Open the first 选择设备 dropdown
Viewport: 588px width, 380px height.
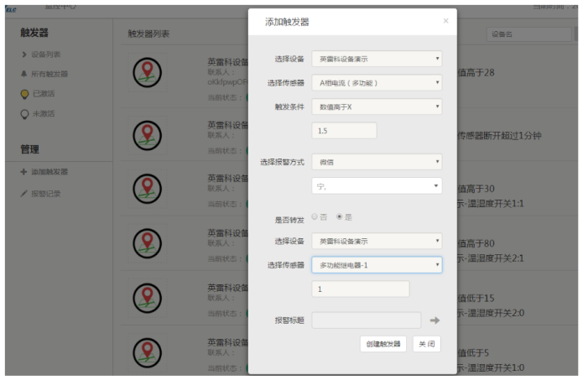pos(376,59)
